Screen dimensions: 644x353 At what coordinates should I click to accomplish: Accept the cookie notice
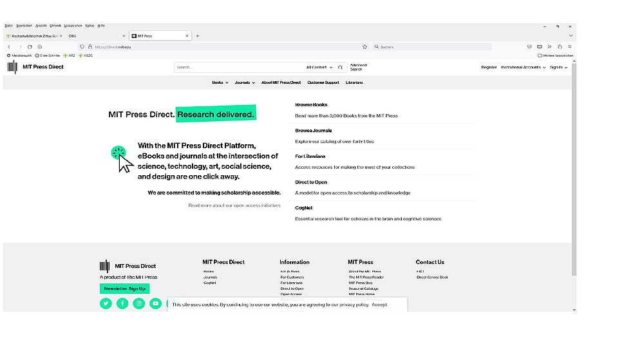tap(379, 305)
